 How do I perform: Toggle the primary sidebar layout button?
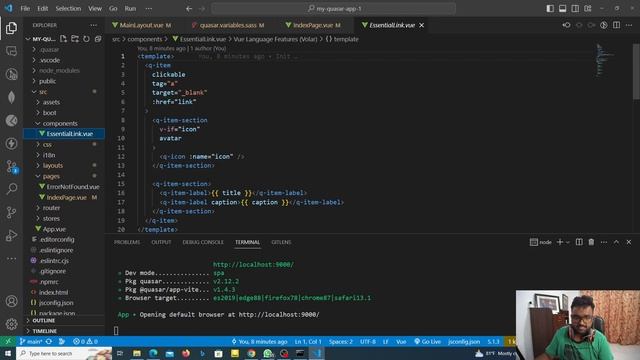coord(550,9)
